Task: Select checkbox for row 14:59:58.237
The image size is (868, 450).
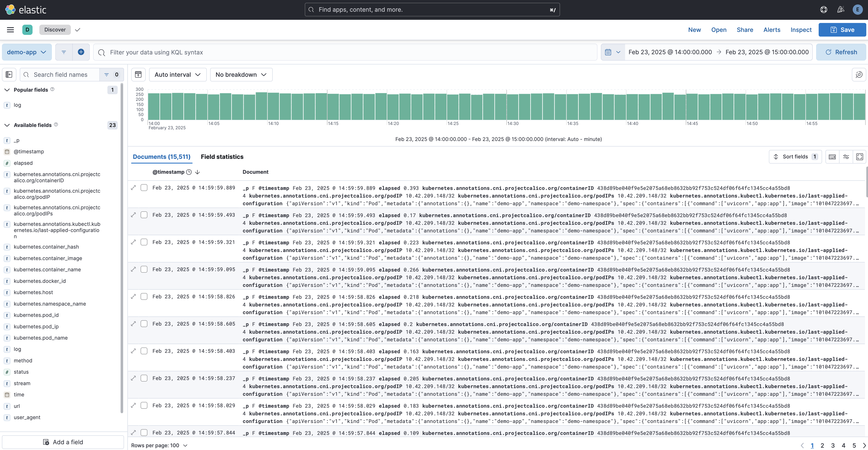Action: [x=144, y=378]
